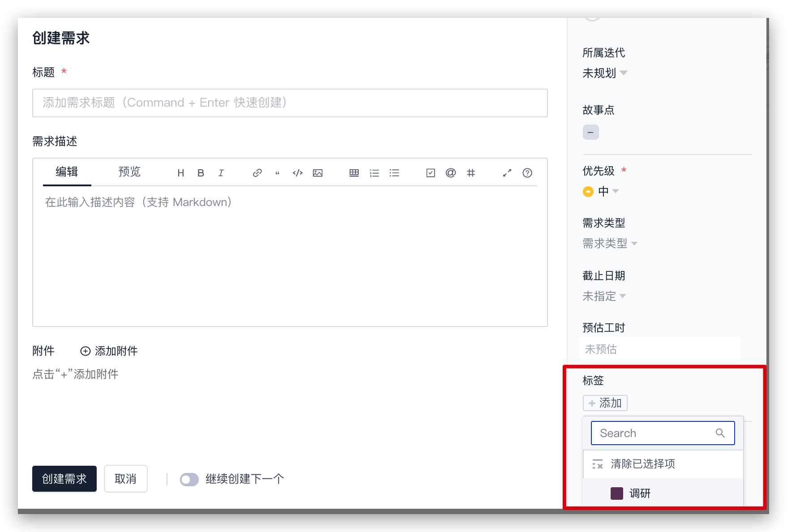The width and height of the screenshot is (787, 532).
Task: Select the 编辑 tab
Action: [67, 172]
